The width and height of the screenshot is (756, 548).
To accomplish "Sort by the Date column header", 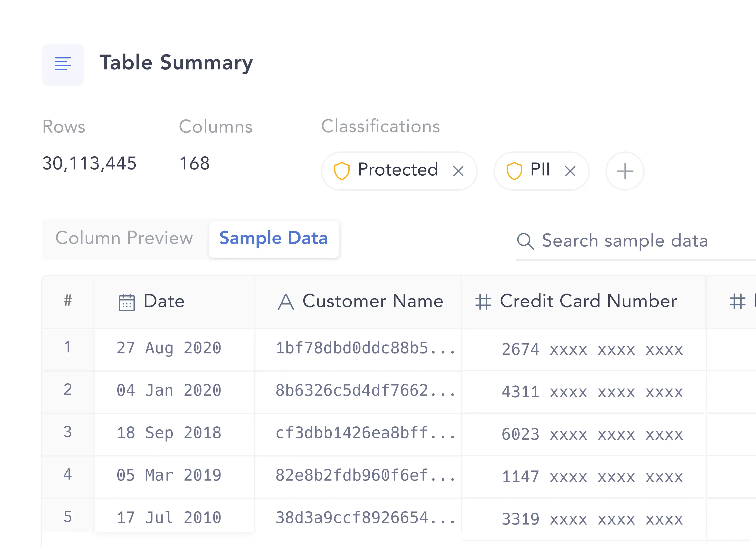I will click(175, 302).
